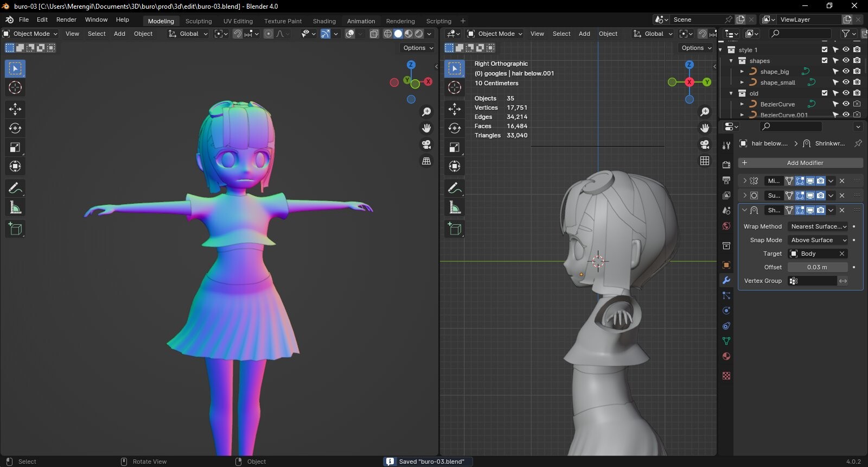Select the Scale tool in left viewport
This screenshot has height=467, width=868.
pos(15,147)
